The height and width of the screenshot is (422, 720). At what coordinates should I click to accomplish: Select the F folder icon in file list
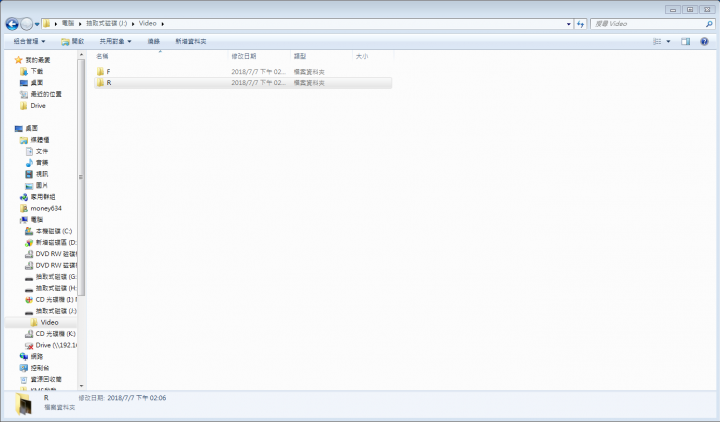point(100,72)
